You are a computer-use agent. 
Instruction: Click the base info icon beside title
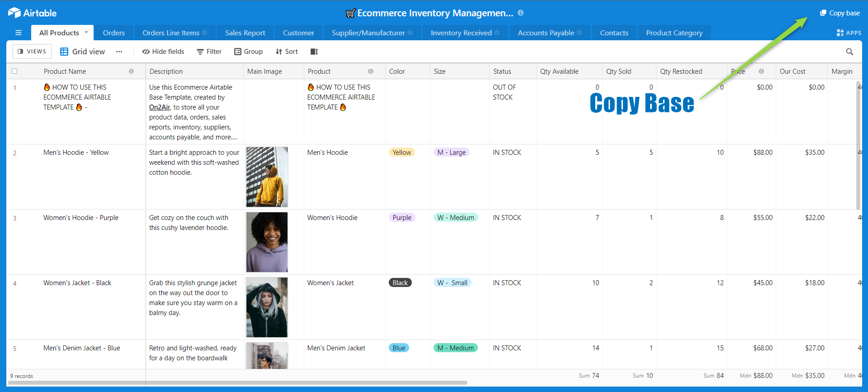point(521,13)
